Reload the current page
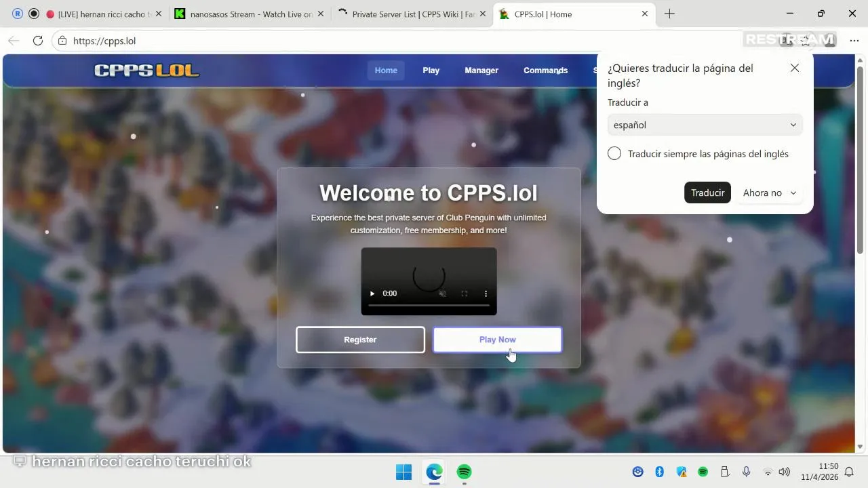Image resolution: width=868 pixels, height=488 pixels. pos(38,41)
